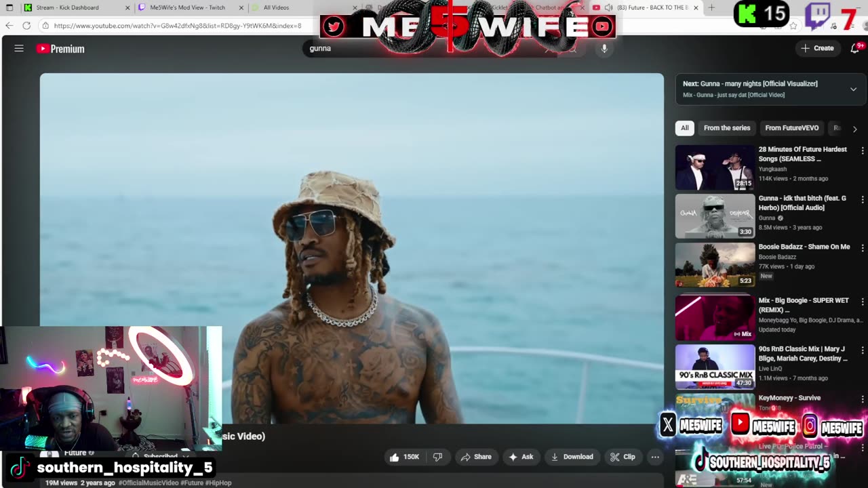Open Boosie Badazz Shame On Me thumbnail

coord(715,265)
